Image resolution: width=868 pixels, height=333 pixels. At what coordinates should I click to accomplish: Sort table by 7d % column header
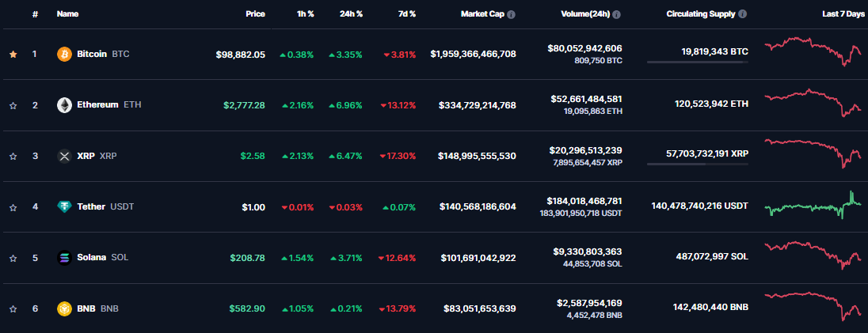(x=406, y=14)
